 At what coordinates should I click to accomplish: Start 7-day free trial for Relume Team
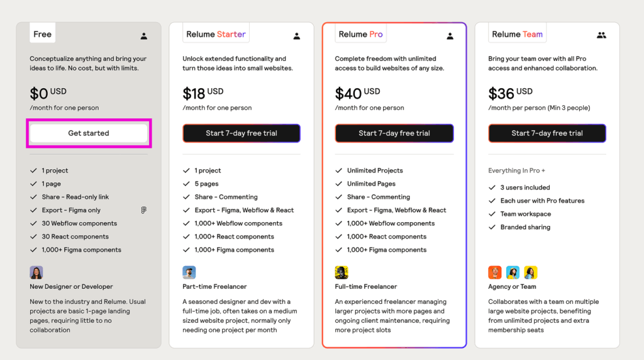(547, 133)
